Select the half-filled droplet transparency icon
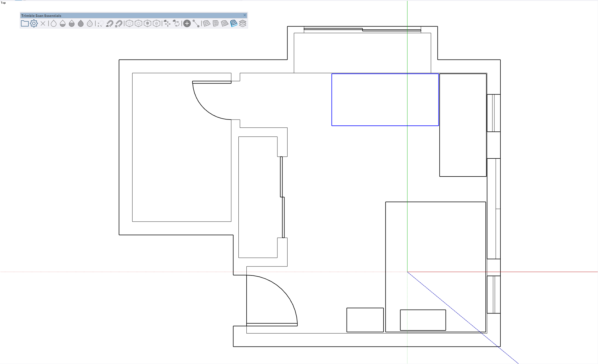This screenshot has width=598, height=364. tap(63, 23)
